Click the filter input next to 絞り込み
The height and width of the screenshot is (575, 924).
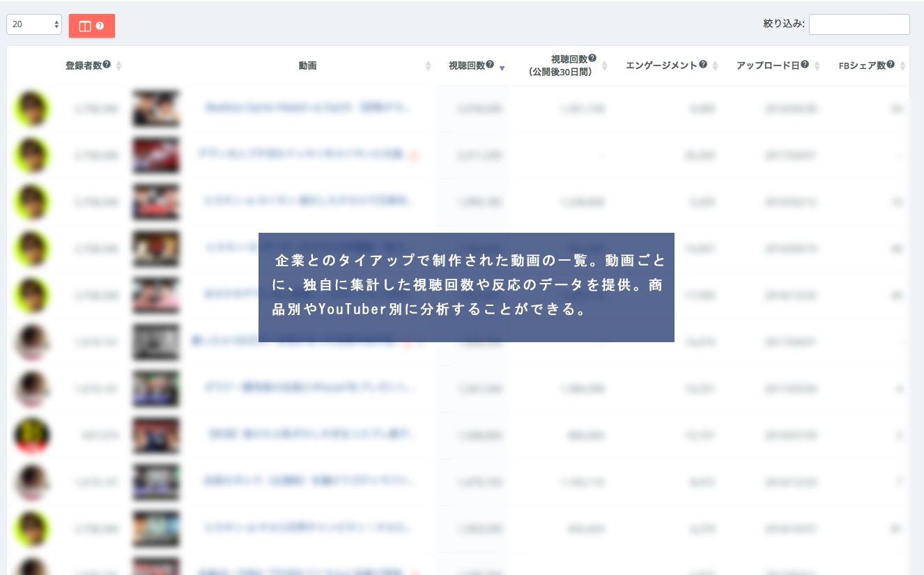tap(859, 24)
